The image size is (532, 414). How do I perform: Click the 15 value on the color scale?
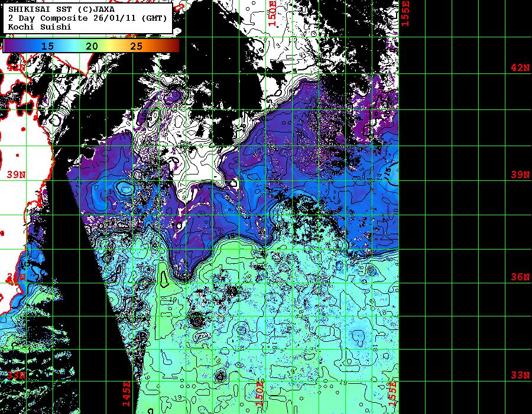tap(47, 46)
